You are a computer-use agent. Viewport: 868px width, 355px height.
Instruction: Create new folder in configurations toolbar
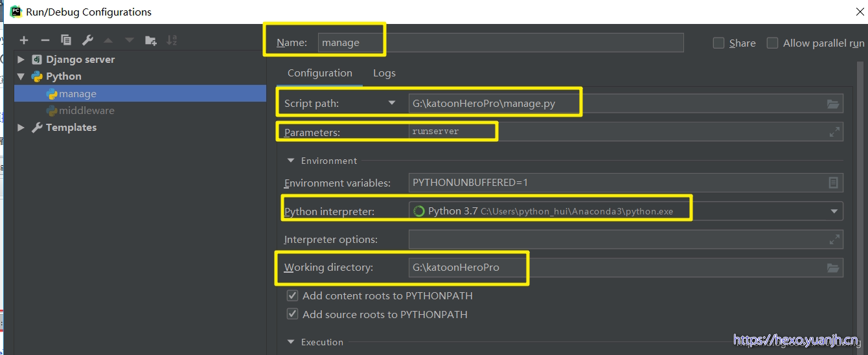pos(151,40)
